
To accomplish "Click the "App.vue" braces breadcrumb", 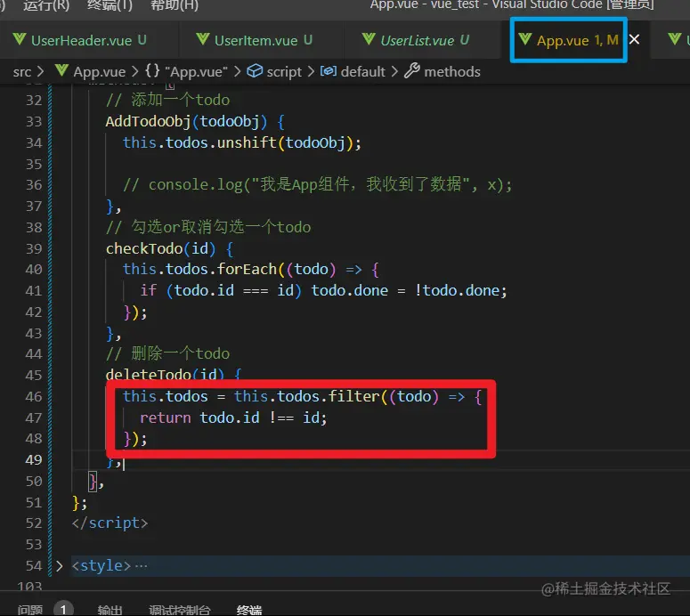I will [x=196, y=72].
